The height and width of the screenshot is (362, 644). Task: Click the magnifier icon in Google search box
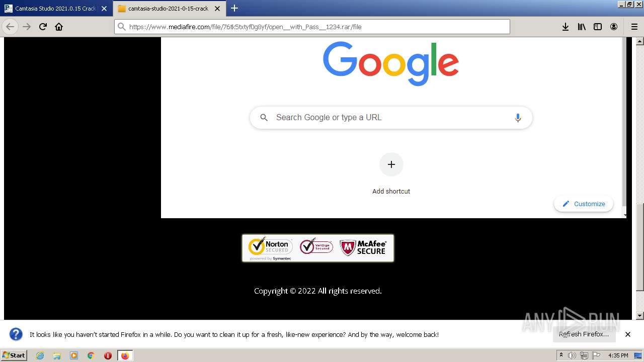click(264, 118)
